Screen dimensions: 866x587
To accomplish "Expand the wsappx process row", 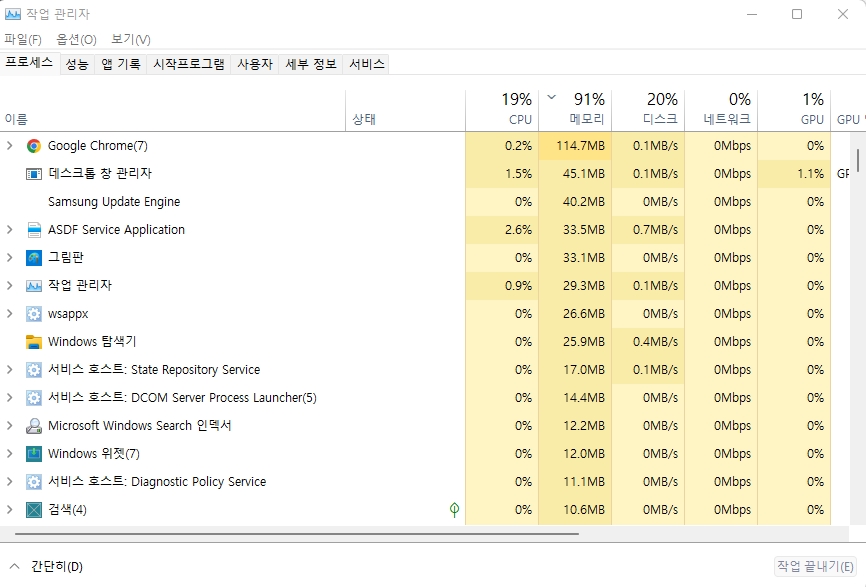I will pyautogui.click(x=9, y=314).
